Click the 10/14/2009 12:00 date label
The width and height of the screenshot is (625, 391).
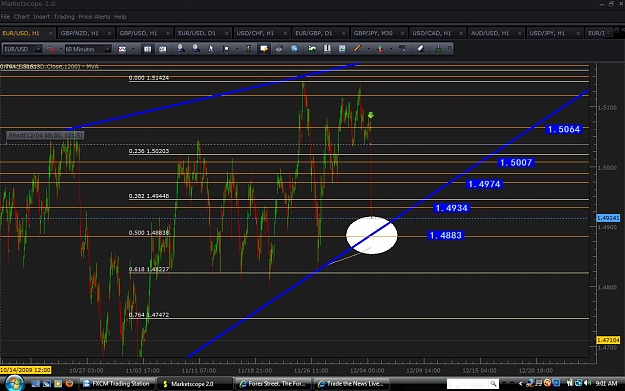tap(26, 370)
